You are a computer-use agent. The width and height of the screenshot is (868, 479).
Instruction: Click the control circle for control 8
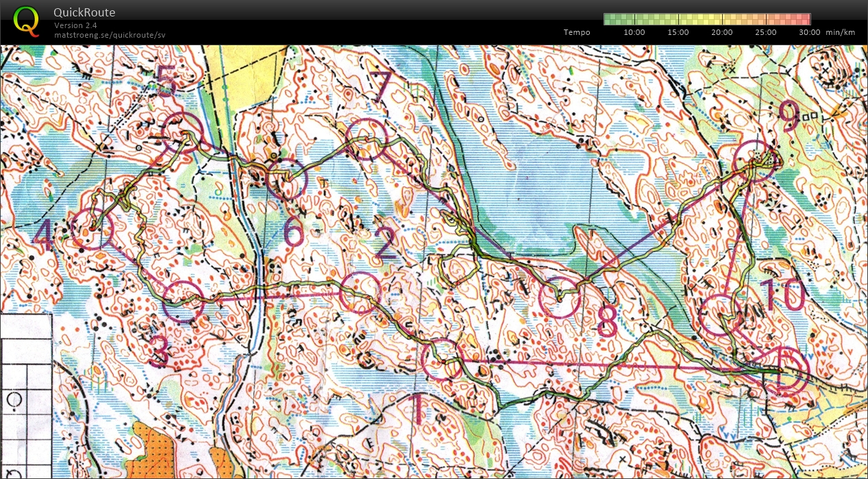point(560,299)
